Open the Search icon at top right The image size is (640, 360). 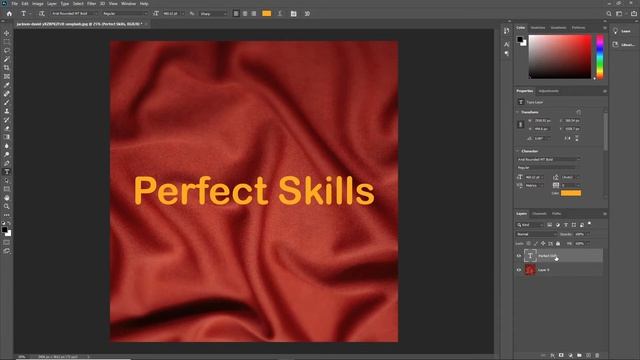tap(609, 13)
